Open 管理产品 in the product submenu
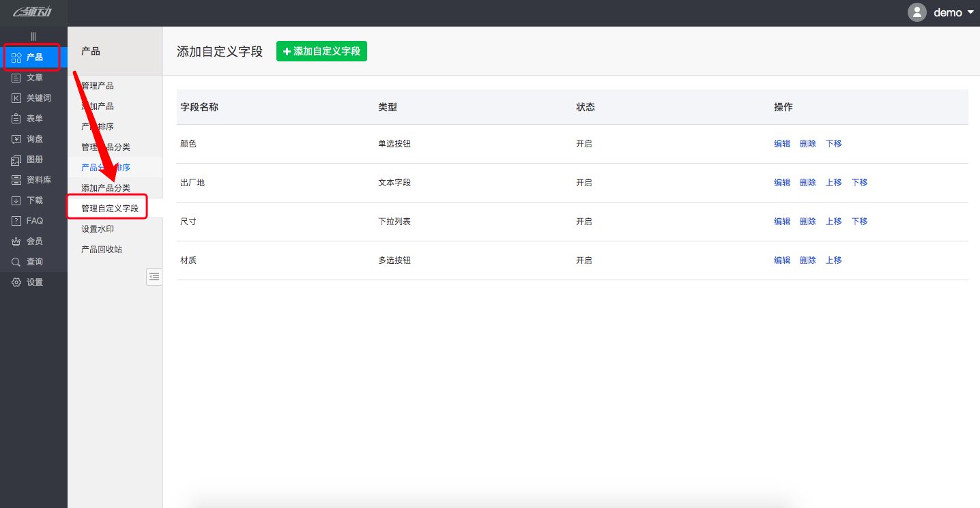Image resolution: width=980 pixels, height=508 pixels. pyautogui.click(x=98, y=86)
